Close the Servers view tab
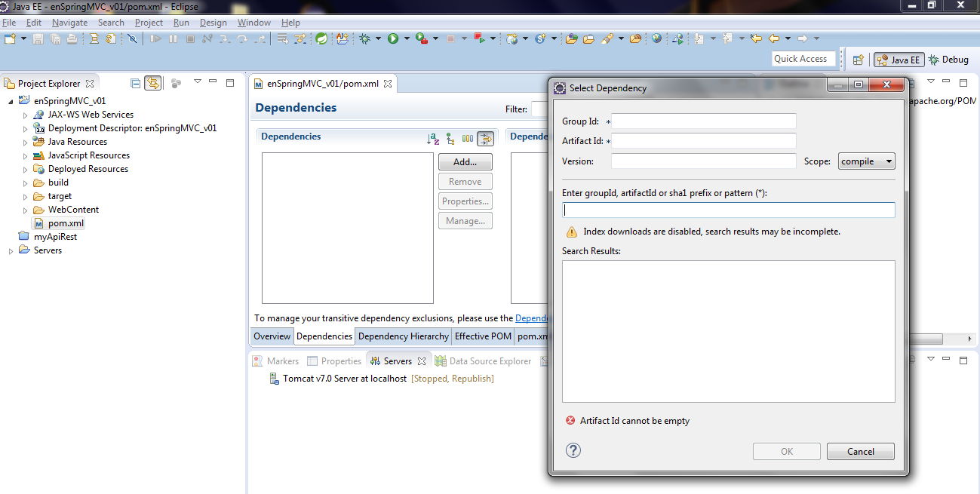The image size is (980, 494). 422,361
